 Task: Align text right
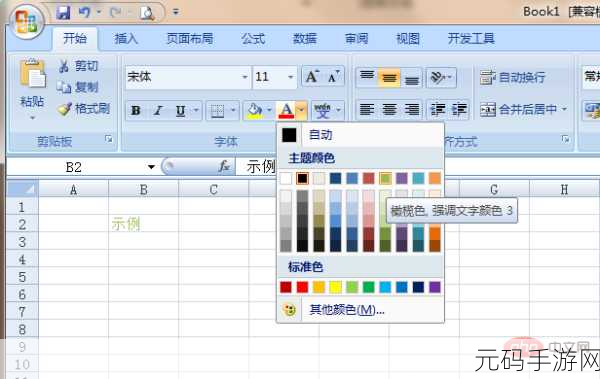point(411,110)
